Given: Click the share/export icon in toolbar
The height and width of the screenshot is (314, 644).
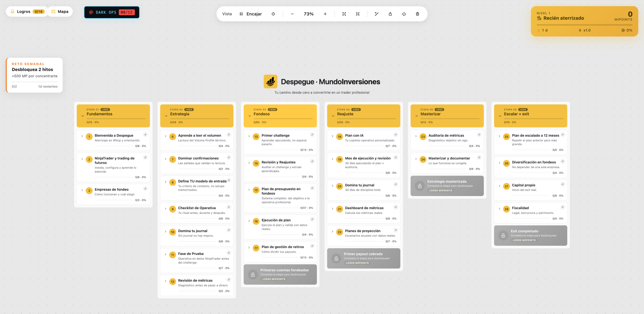Looking at the screenshot, I should 390,14.
